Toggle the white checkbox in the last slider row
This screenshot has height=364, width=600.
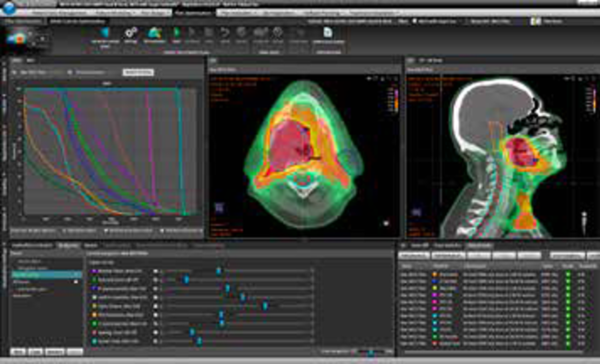(156, 341)
